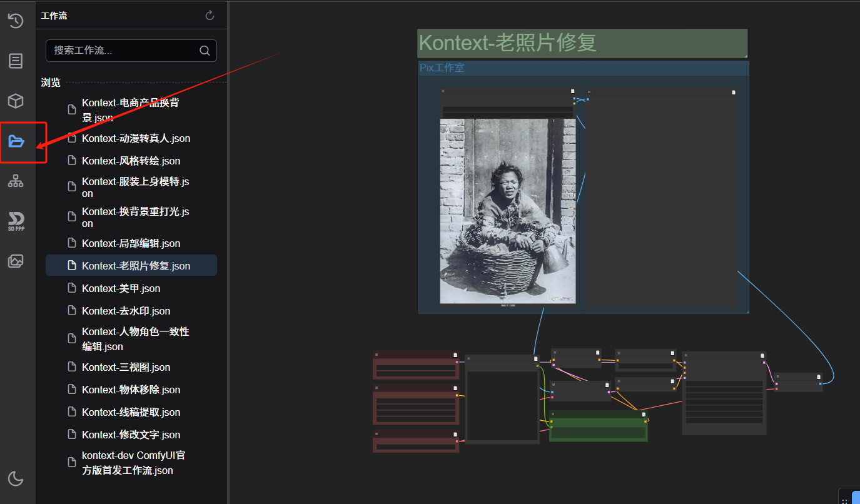The width and height of the screenshot is (860, 504).
Task: Open kontext-dev ComfyUI官方版首发工作流.json
Action: tap(131, 463)
